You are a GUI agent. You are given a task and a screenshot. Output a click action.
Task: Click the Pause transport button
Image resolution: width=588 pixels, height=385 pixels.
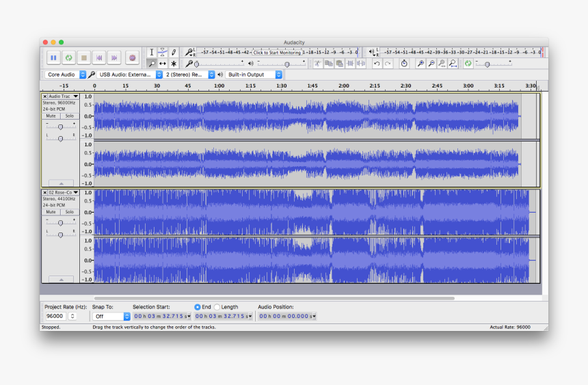click(x=53, y=58)
